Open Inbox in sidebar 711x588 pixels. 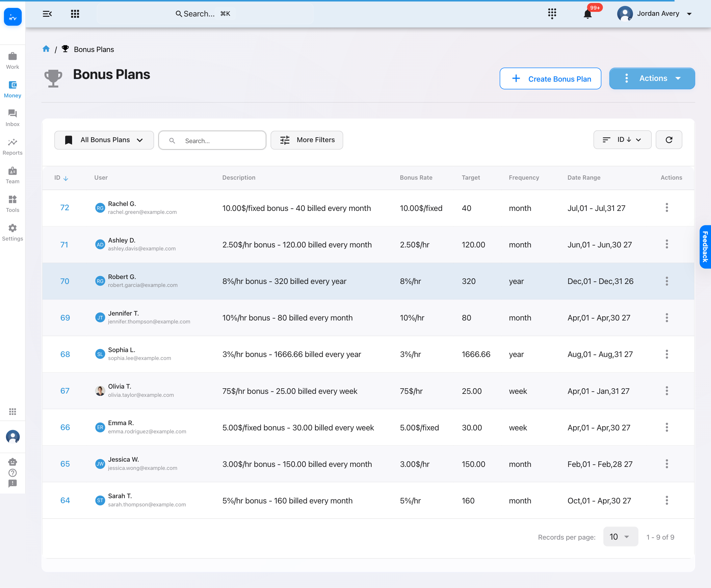[x=13, y=118]
